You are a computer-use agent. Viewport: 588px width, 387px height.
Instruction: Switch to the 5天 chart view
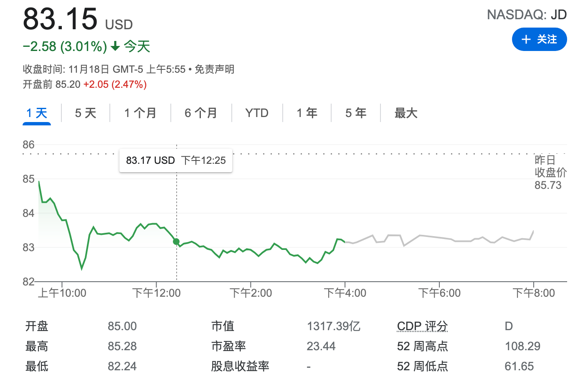point(85,113)
